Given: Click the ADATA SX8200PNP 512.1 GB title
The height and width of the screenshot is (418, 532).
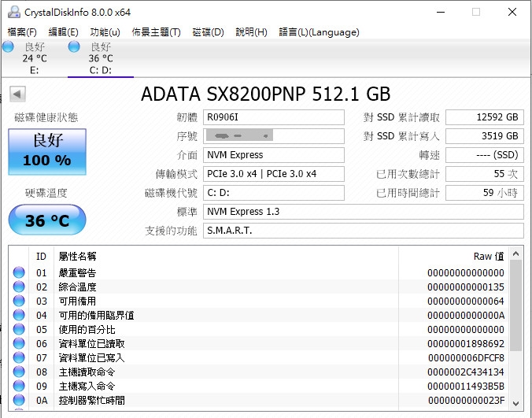Looking at the screenshot, I should [x=266, y=94].
